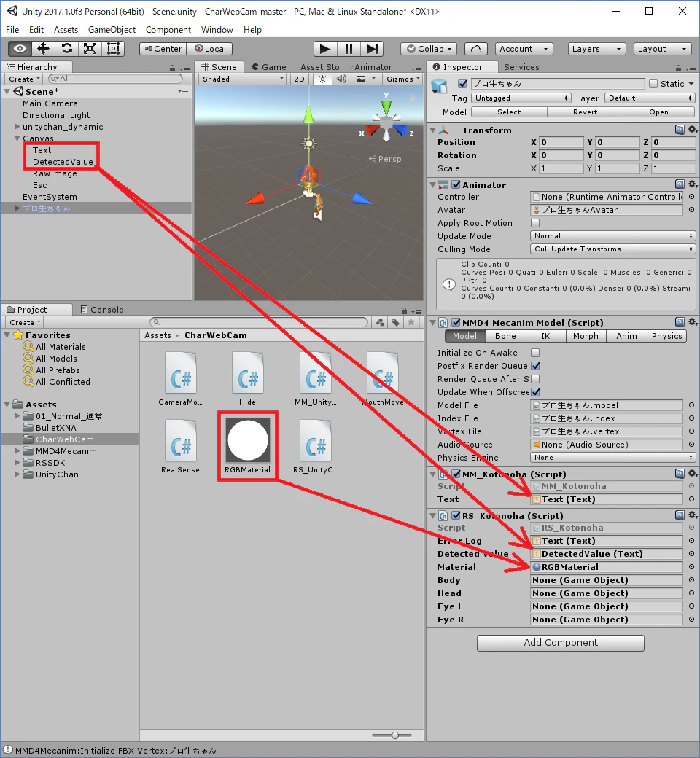Select the Move tool

(43, 49)
